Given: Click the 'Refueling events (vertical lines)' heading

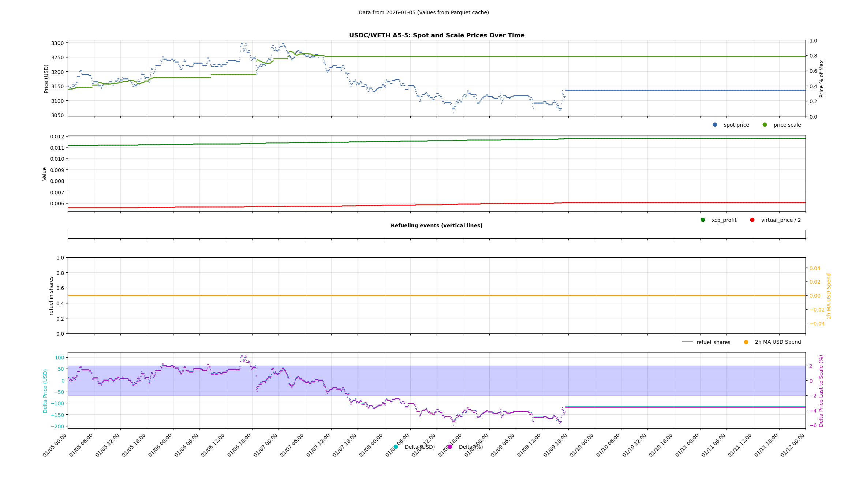Looking at the screenshot, I should coord(436,225).
